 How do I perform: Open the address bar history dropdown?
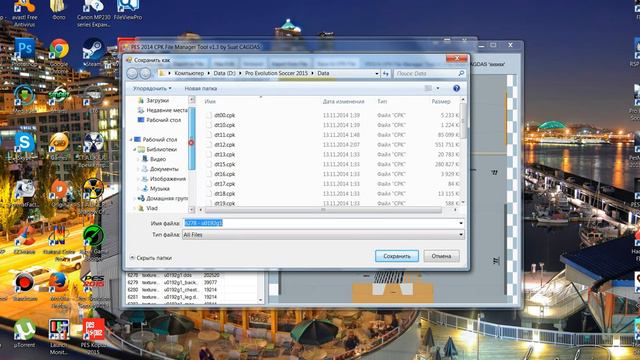pyautogui.click(x=376, y=73)
